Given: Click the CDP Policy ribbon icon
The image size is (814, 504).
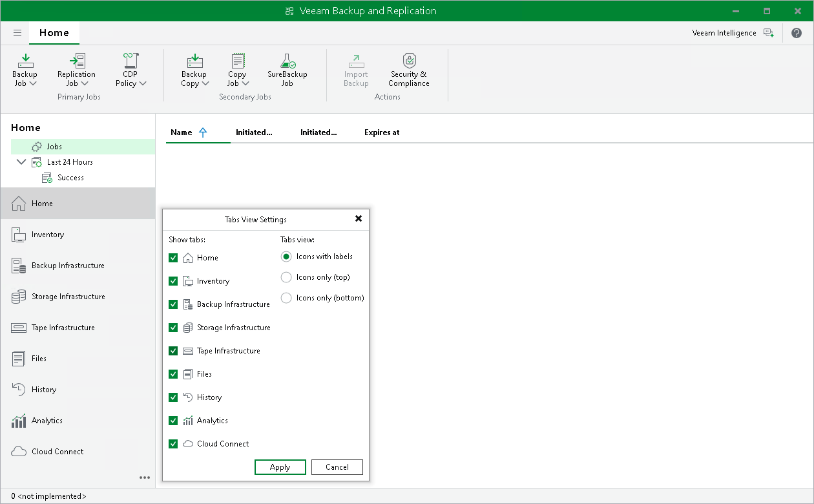Looking at the screenshot, I should pyautogui.click(x=131, y=61).
